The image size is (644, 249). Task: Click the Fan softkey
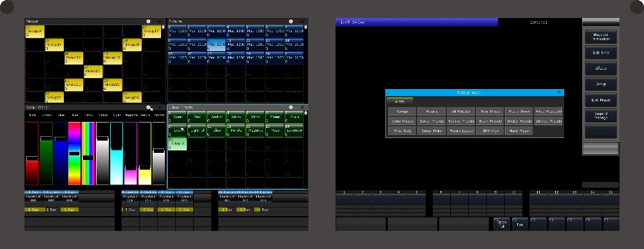[x=520, y=224]
